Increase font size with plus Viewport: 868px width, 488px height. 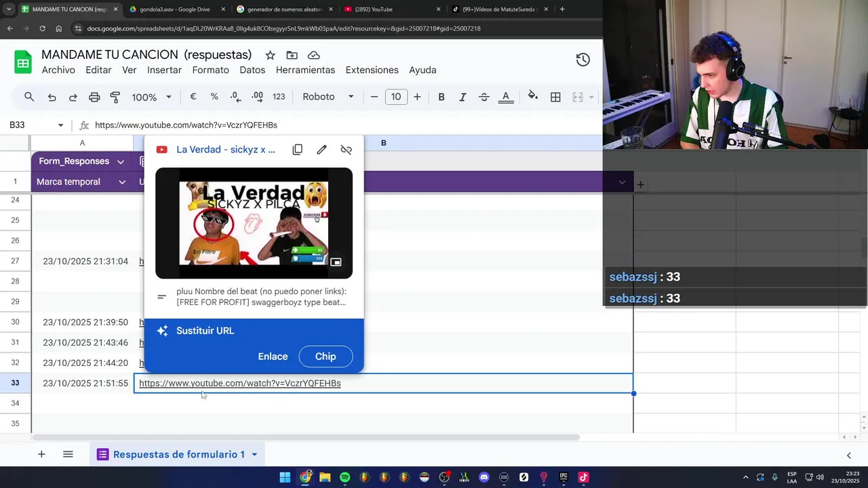tap(417, 97)
